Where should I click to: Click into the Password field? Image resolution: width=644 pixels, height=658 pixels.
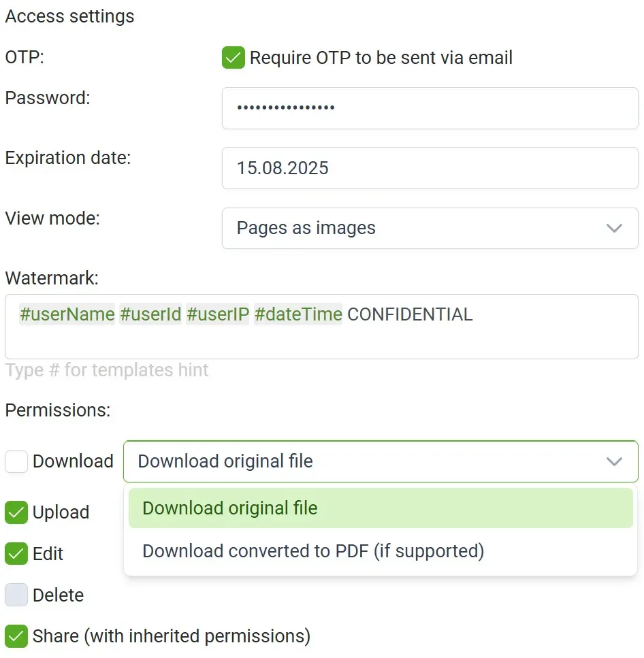429,108
